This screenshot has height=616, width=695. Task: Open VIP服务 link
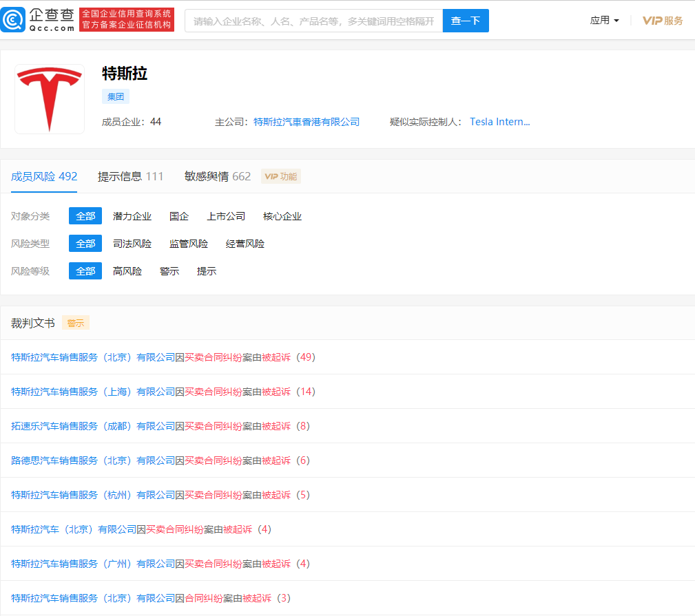663,21
